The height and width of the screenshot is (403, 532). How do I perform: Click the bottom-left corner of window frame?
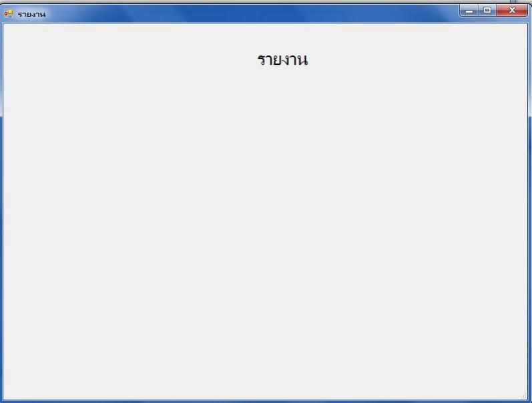1,401
